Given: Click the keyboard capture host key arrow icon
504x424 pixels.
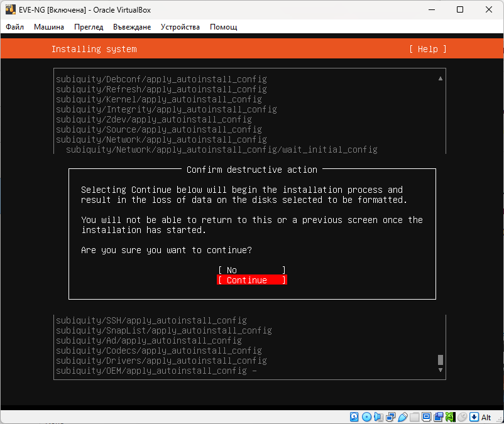Looking at the screenshot, I should (x=474, y=417).
